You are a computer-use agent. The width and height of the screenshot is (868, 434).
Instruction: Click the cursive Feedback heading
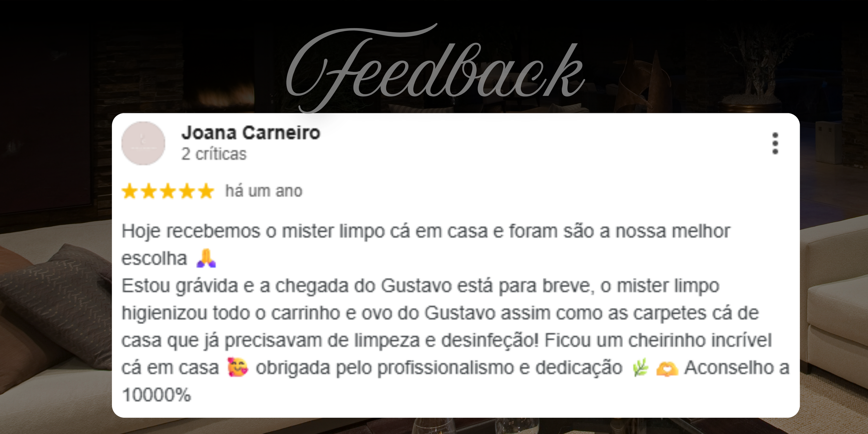(x=435, y=67)
